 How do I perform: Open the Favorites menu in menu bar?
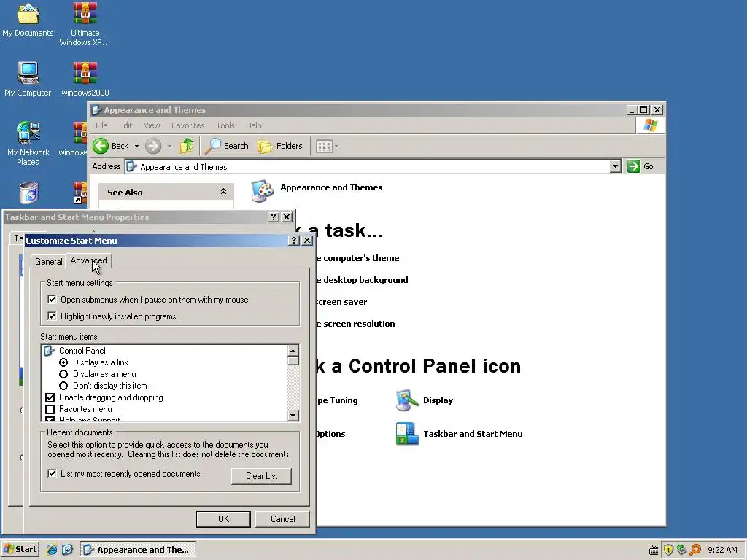[187, 125]
